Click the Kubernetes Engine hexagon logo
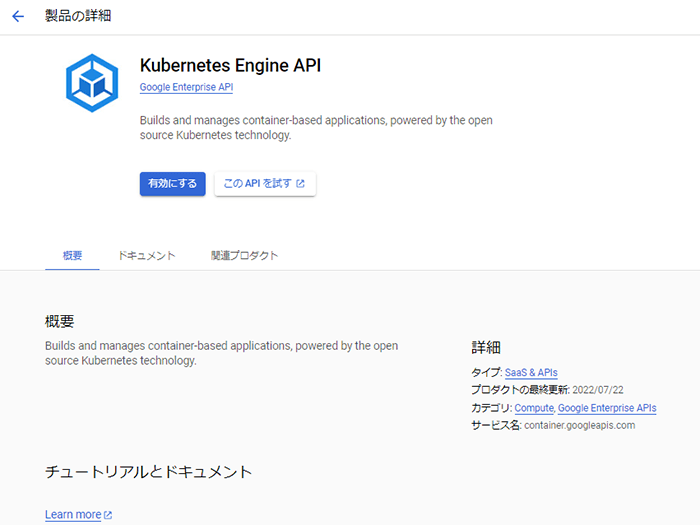Screen dimensions: 700x525 92,83
